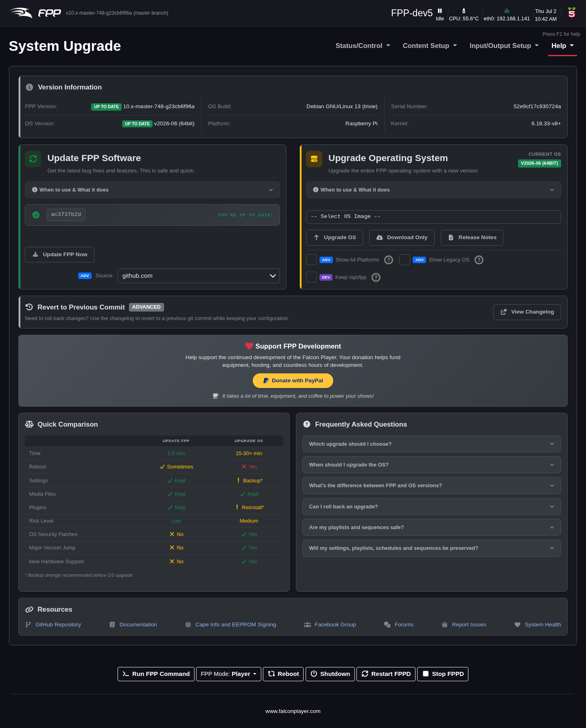Click the Version Information info icon
Image resolution: width=586 pixels, height=728 pixels.
(x=29, y=87)
